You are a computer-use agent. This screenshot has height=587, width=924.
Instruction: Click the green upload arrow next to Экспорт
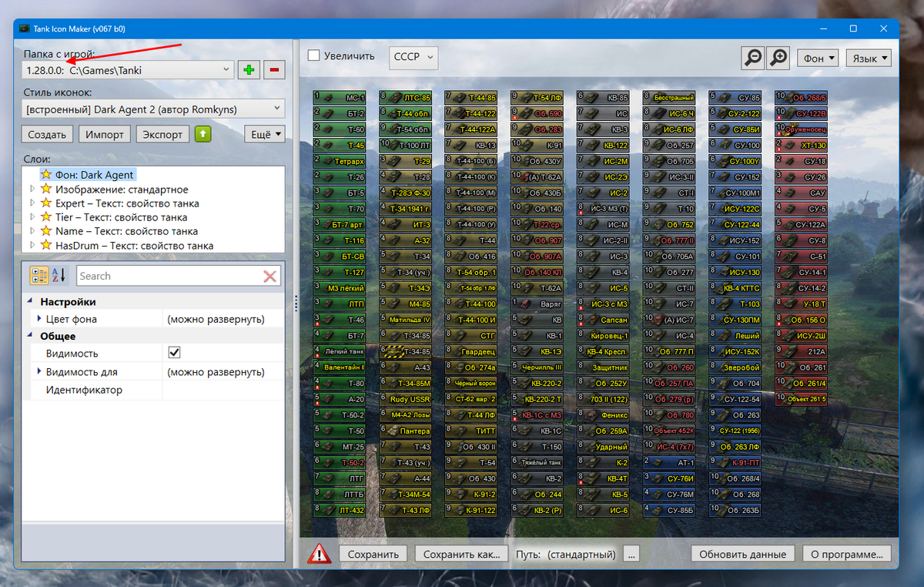(203, 134)
